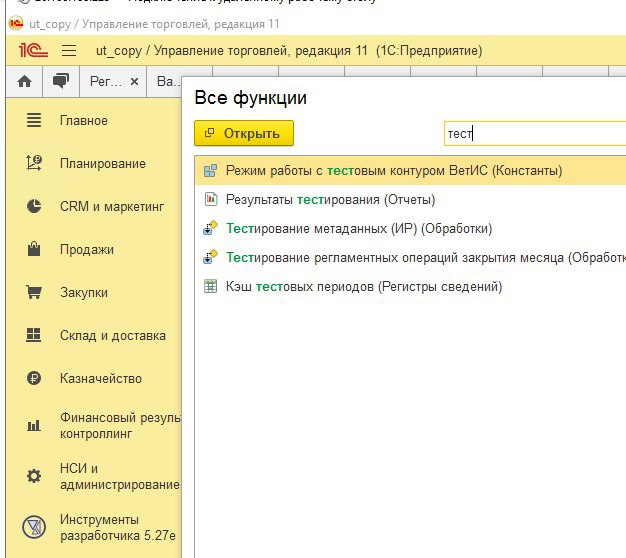Click the НСИ и администрирование gear icon

(x=34, y=476)
